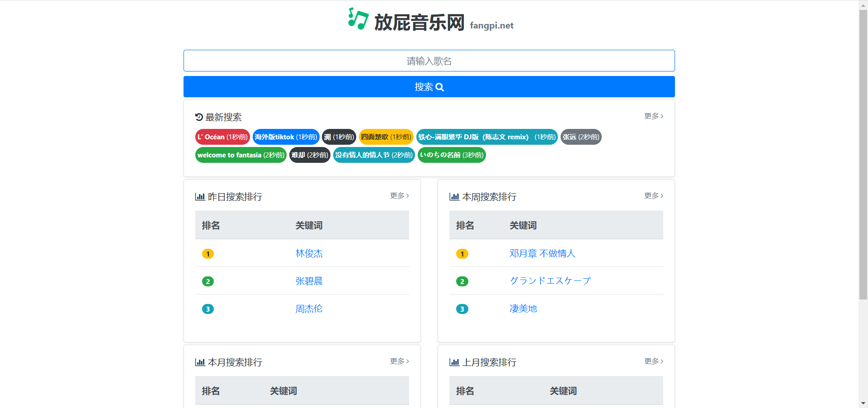Click the history icon beside 最新搜索

click(x=199, y=117)
